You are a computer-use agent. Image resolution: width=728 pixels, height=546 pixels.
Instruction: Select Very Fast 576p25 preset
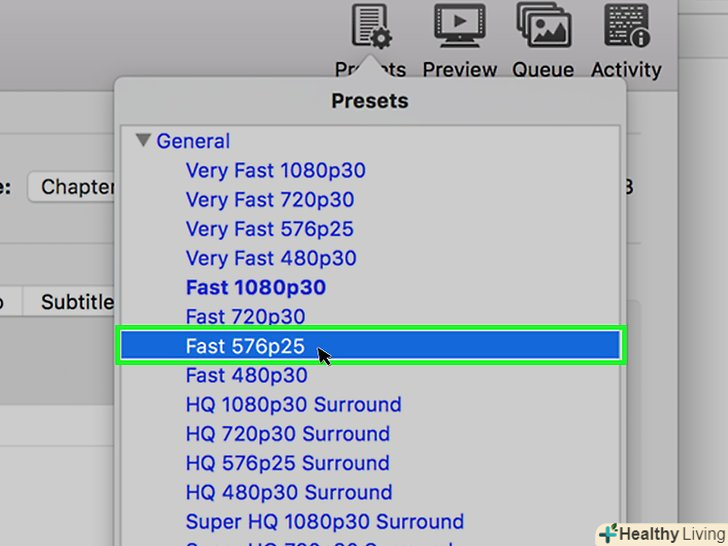(x=270, y=229)
